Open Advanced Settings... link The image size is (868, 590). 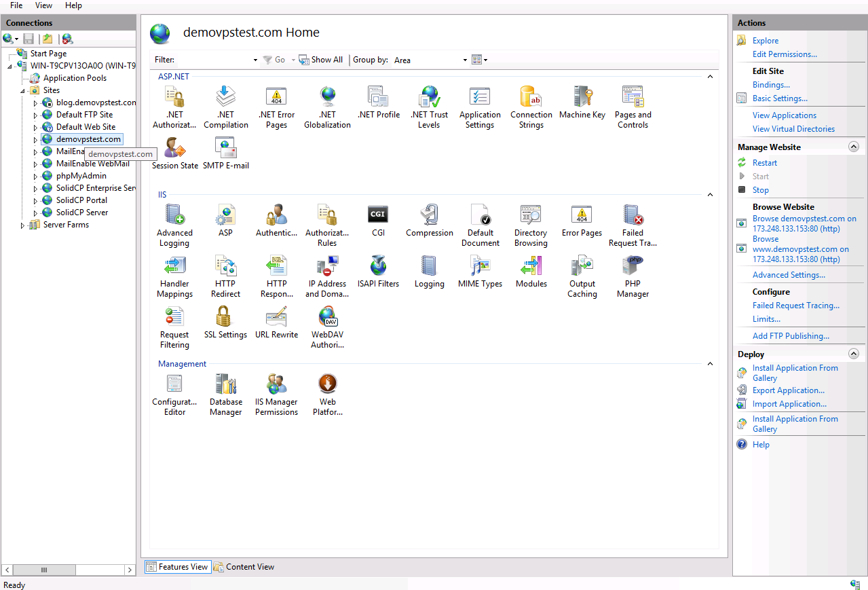789,275
